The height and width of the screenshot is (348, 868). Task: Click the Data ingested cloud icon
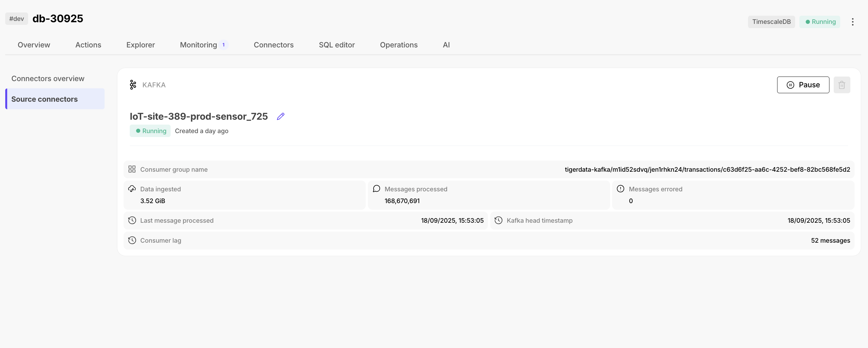tap(132, 189)
